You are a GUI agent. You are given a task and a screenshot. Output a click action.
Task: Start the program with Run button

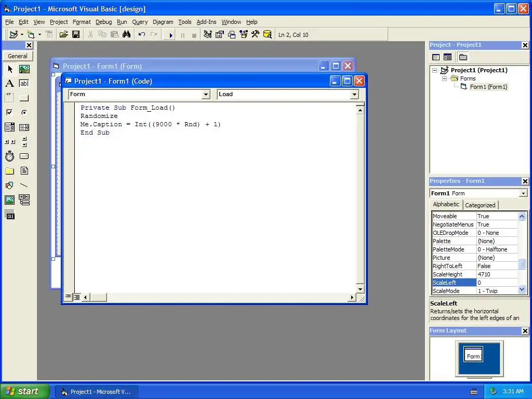pos(170,35)
